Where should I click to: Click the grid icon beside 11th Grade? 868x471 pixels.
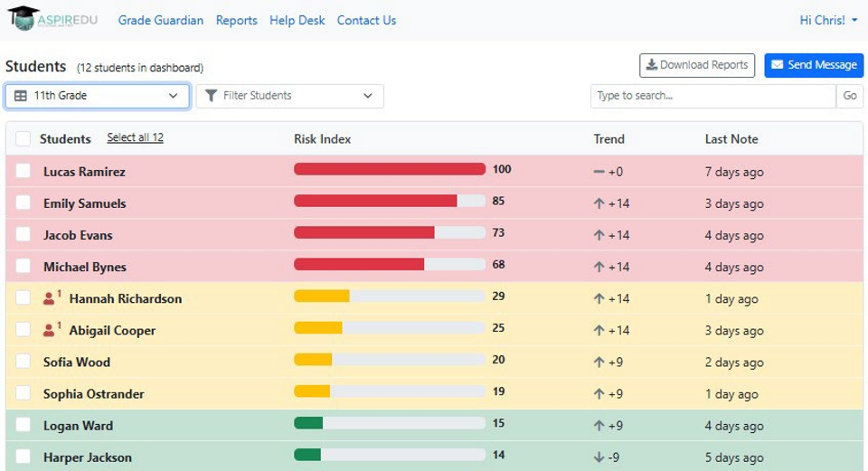(21, 96)
